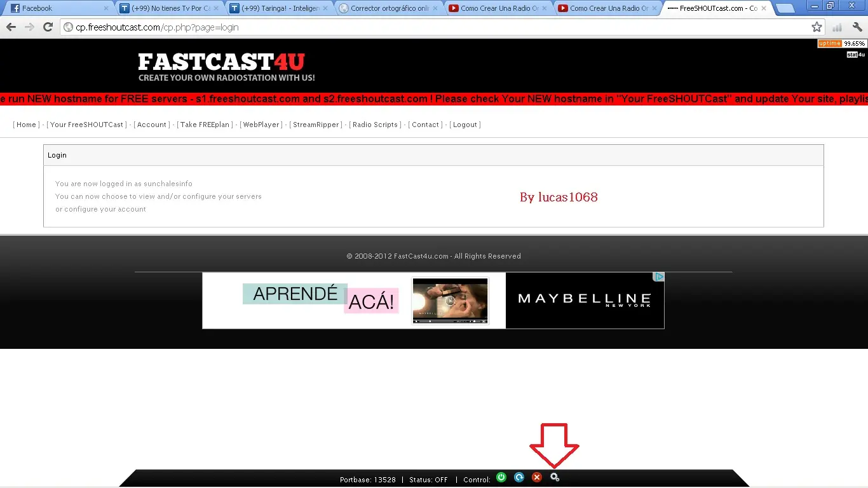Click the APRENDÉ text in the ad
Viewport: 868px width, 488px height.
click(295, 294)
